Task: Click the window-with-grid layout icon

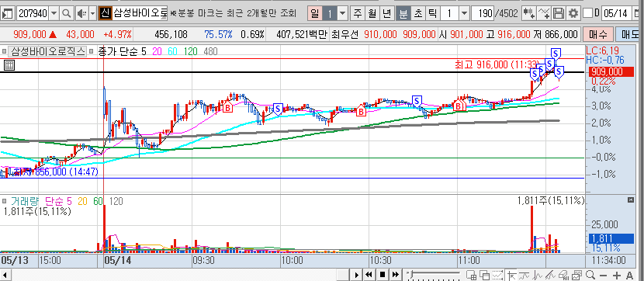Action: [x=471, y=275]
